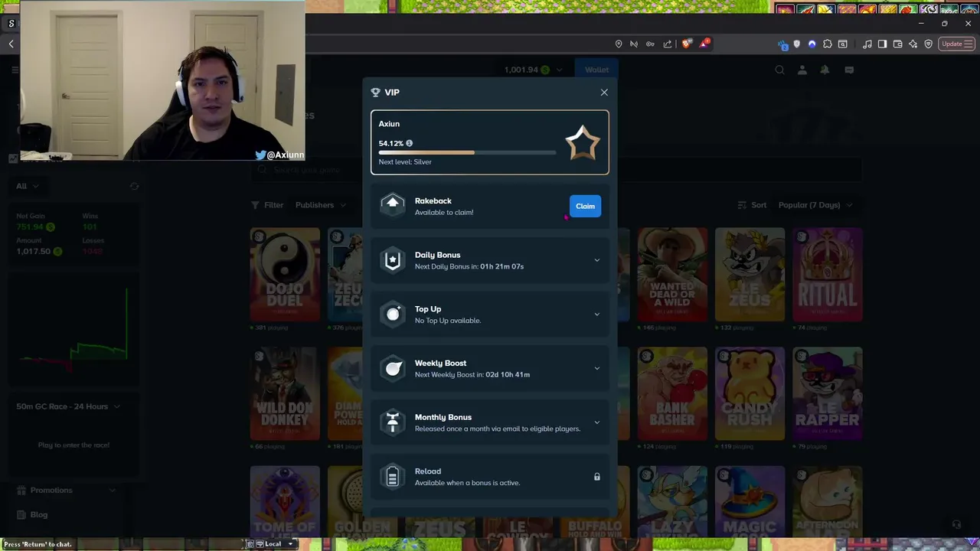The image size is (980, 551).
Task: Open the Blog sidebar link
Action: (x=32, y=514)
